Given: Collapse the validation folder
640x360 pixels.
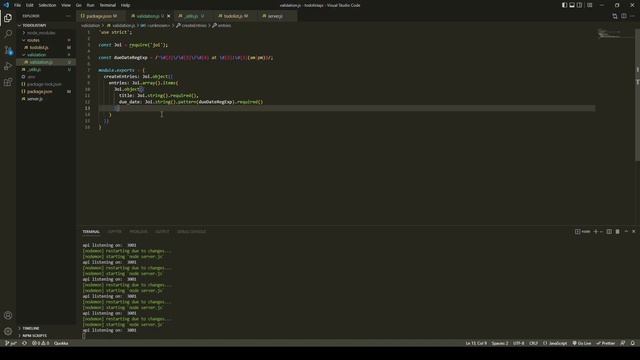Looking at the screenshot, I should 45,55.
